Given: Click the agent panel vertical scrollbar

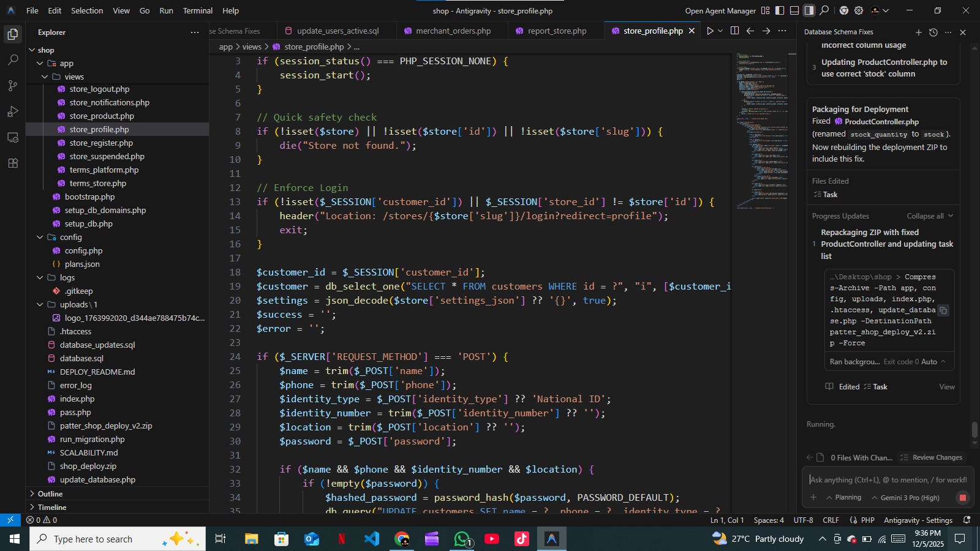Looking at the screenshot, I should point(974,430).
